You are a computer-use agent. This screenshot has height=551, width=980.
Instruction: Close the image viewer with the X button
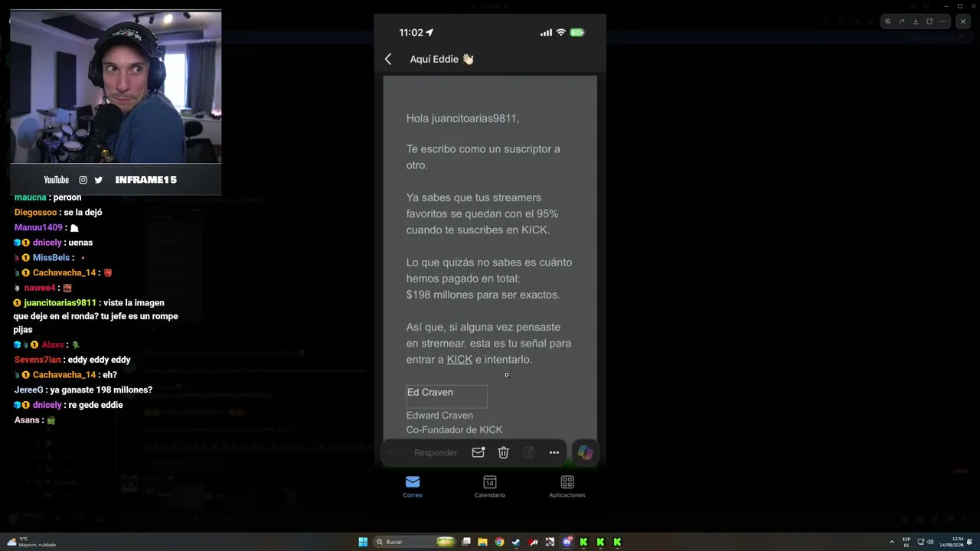click(963, 21)
